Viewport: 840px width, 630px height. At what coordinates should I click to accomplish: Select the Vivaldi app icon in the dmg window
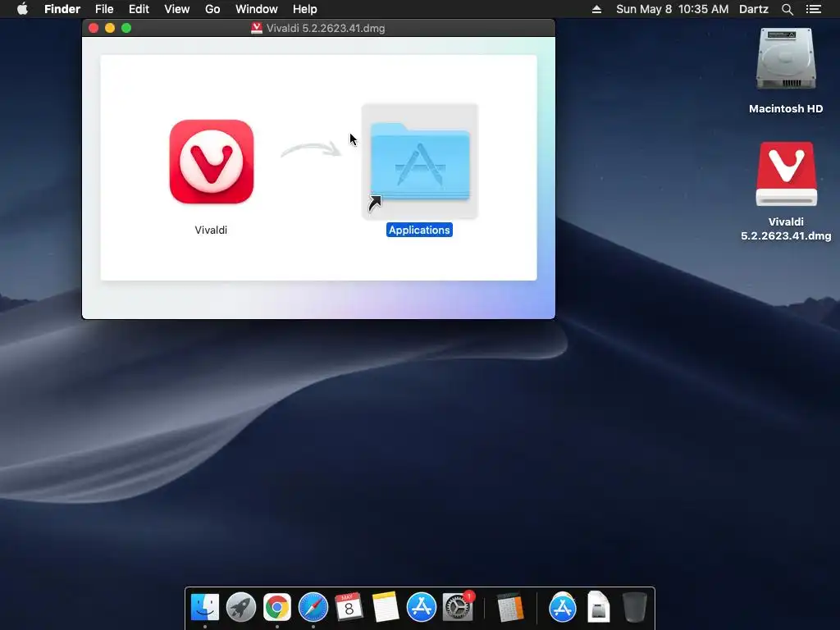[212, 162]
